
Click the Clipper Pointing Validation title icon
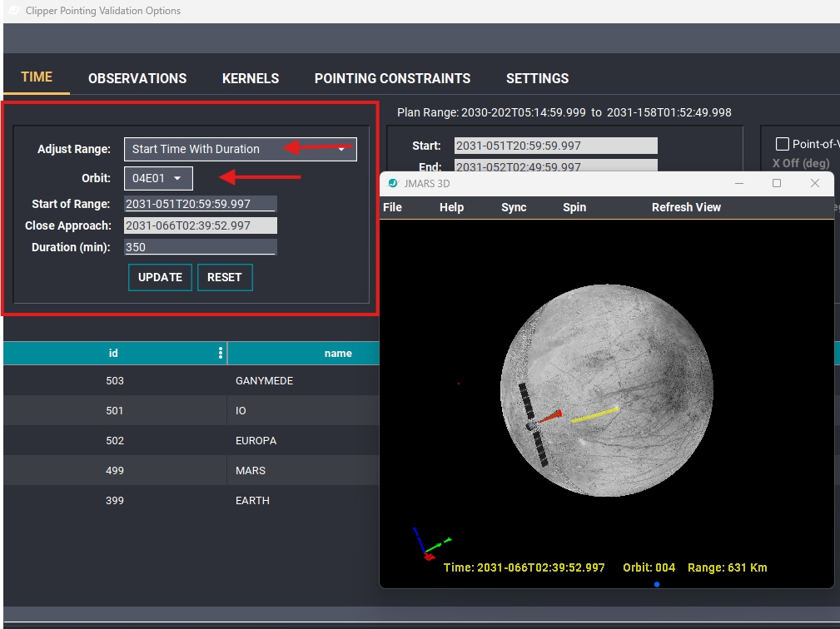[x=14, y=10]
